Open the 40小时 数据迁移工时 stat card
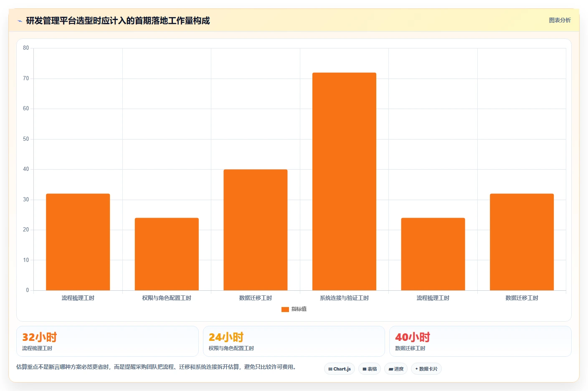The height and width of the screenshot is (391, 588). point(480,341)
